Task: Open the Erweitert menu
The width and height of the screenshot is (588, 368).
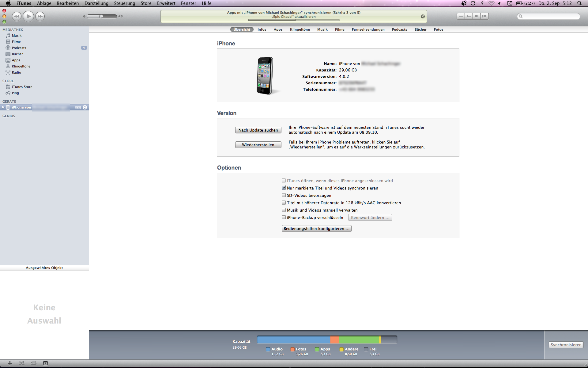Action: (x=166, y=3)
